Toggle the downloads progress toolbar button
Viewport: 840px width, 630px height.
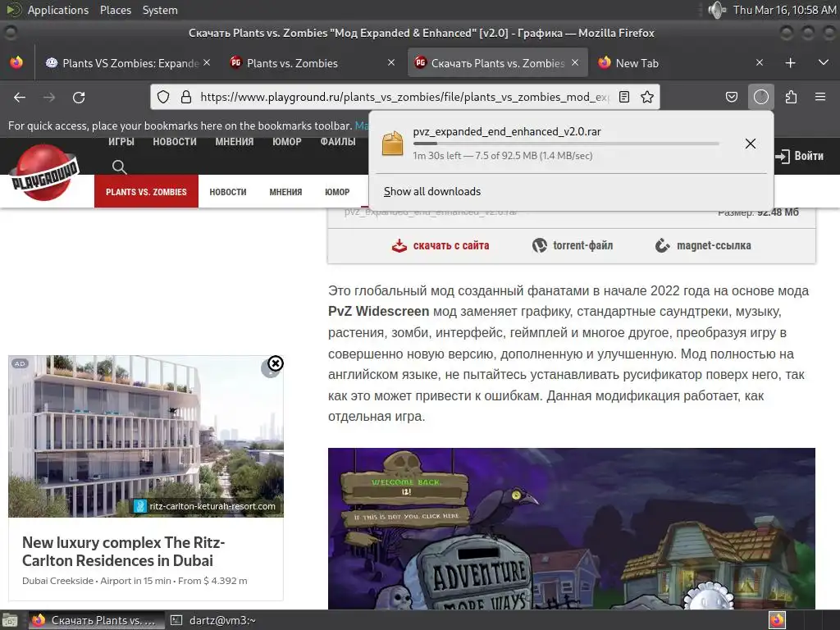pyautogui.click(x=760, y=97)
